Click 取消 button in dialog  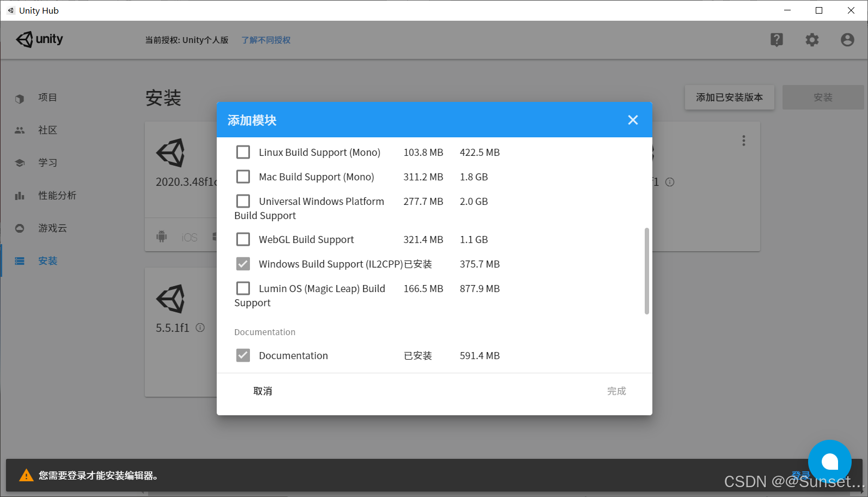click(262, 391)
